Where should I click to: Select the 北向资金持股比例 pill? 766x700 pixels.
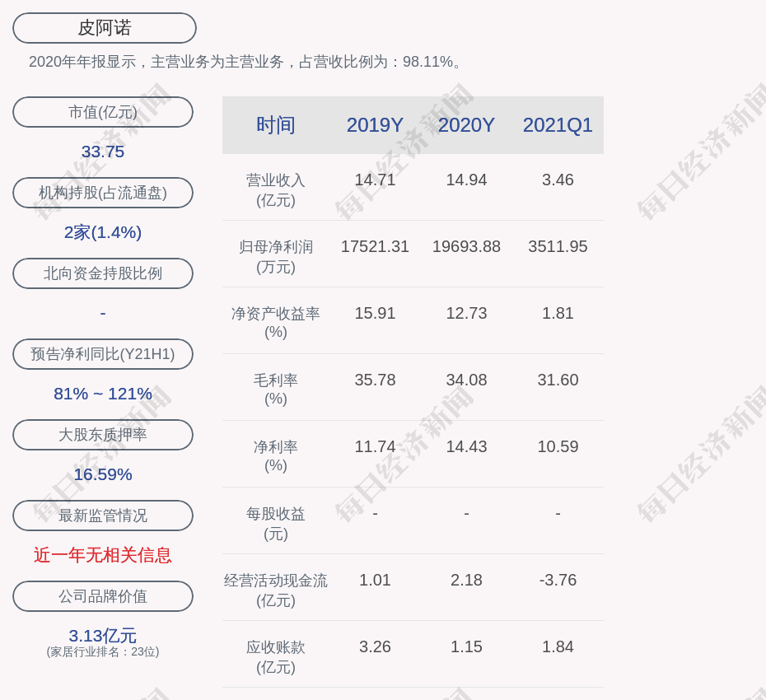103,273
